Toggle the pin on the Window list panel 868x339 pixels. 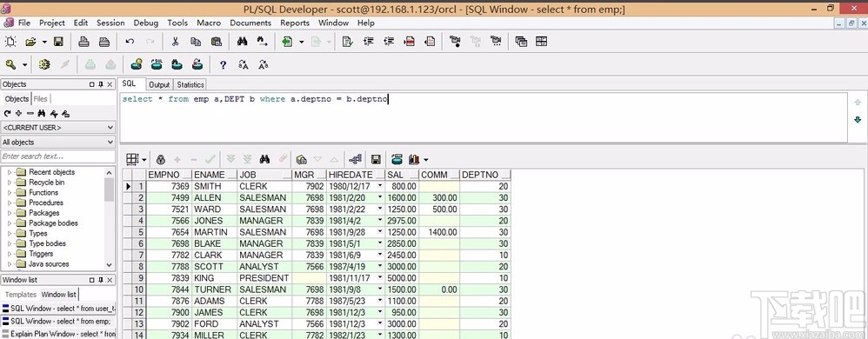[101, 280]
